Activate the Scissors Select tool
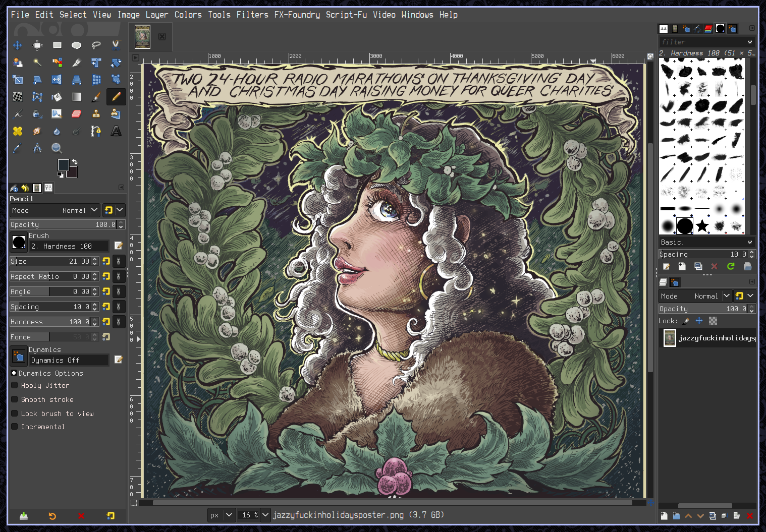Screen dimensions: 766x532 tap(116, 45)
